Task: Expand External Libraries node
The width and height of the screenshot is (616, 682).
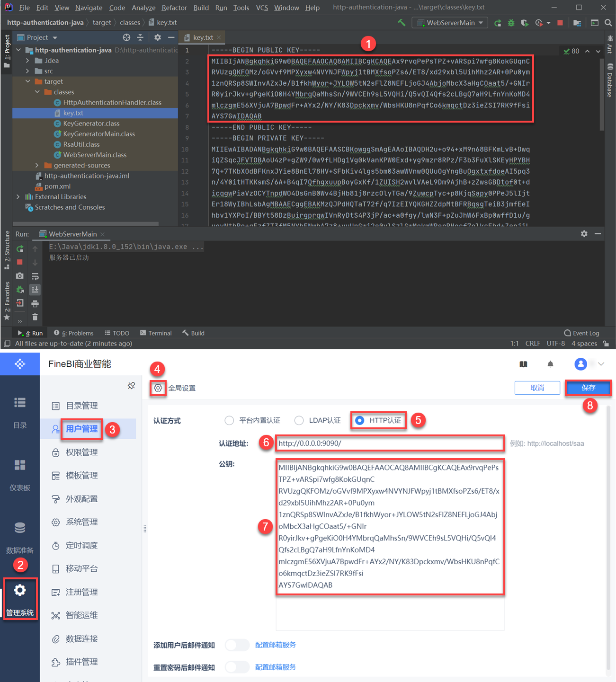Action: pyautogui.click(x=18, y=196)
